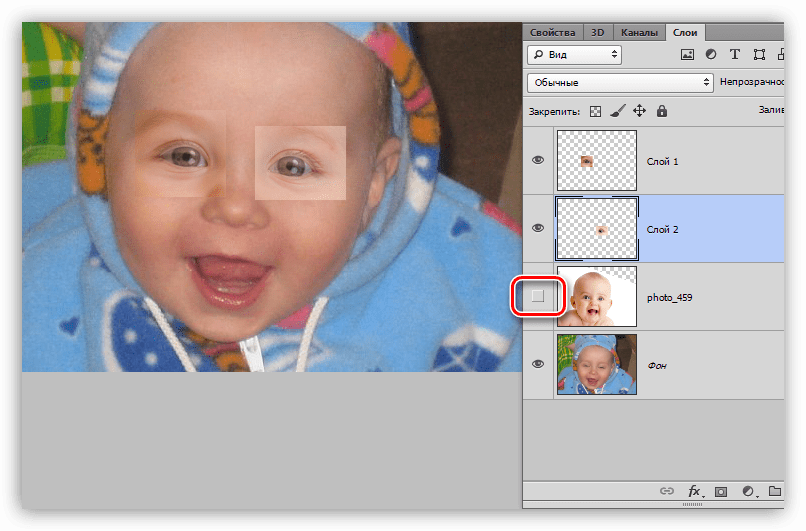The width and height of the screenshot is (806, 531).
Task: Toggle visibility of the Фон layer
Action: pos(538,364)
